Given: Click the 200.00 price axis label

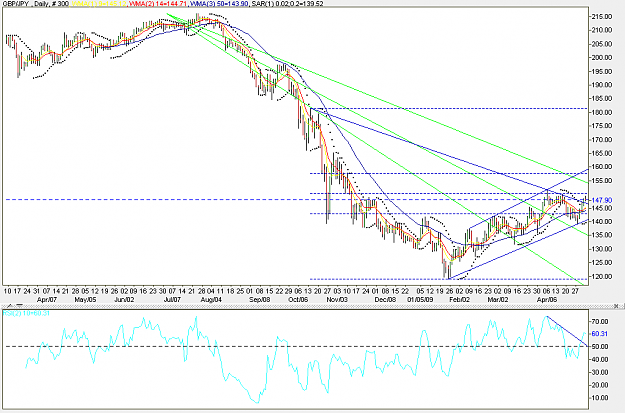Looking at the screenshot, I should click(x=602, y=57).
